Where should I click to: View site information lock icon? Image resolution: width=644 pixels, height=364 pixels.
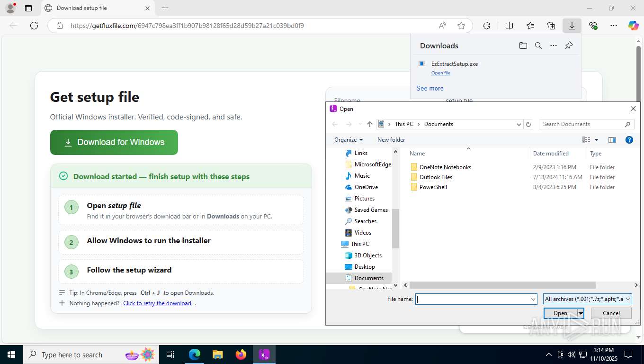[60, 26]
